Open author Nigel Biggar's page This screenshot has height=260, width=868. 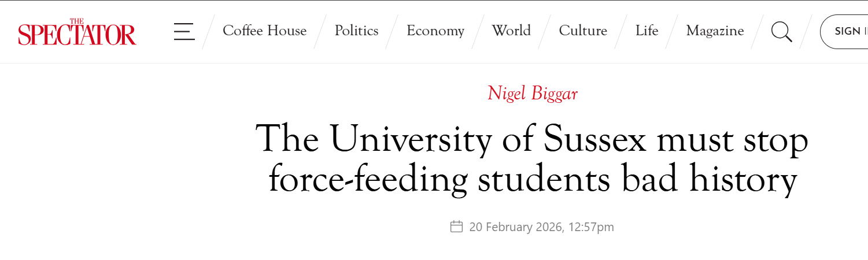[532, 93]
